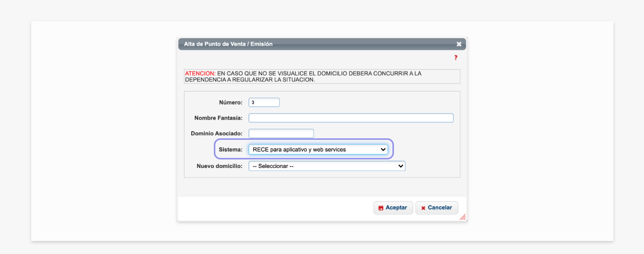The width and height of the screenshot is (644, 254).
Task: Click the red X icon on Cancelar
Action: pos(423,208)
